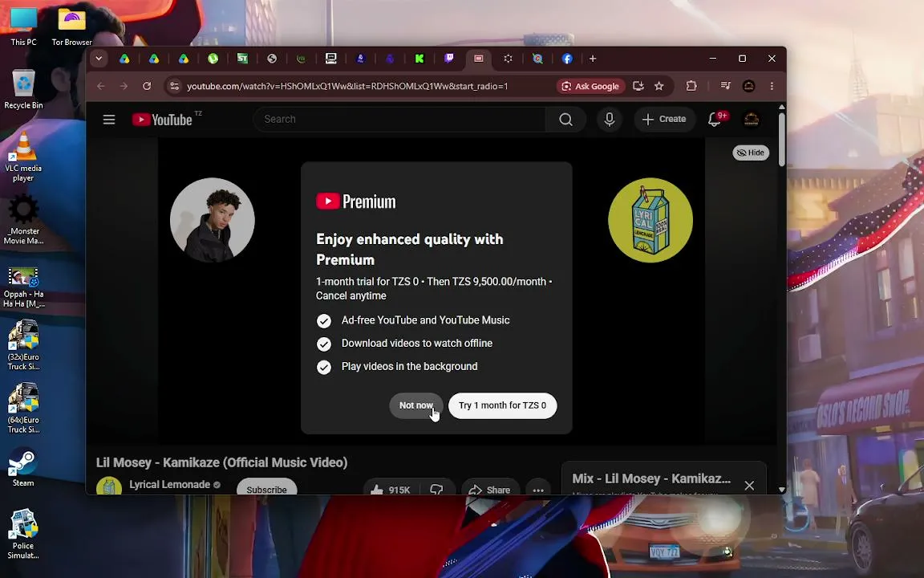Switch to the ST tab

[242, 59]
